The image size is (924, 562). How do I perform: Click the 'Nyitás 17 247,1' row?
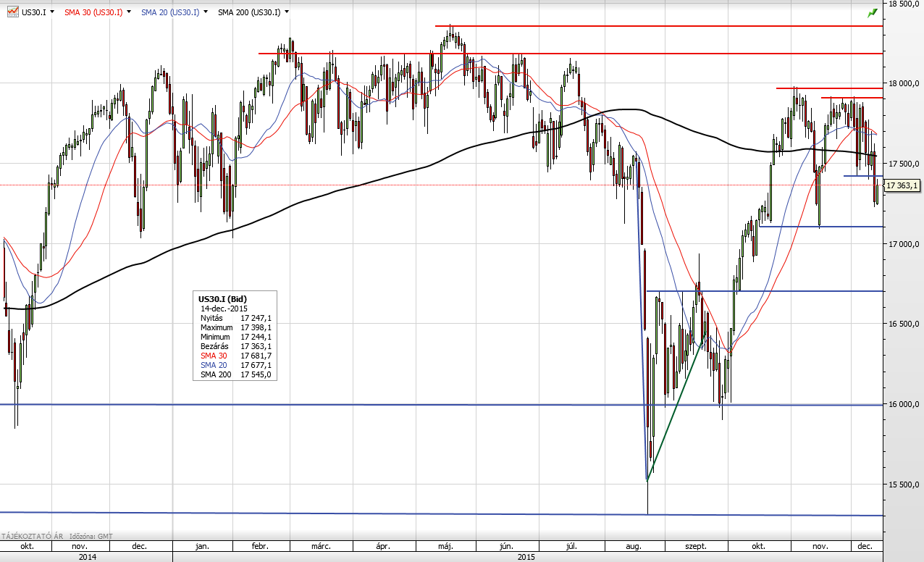pos(235,318)
